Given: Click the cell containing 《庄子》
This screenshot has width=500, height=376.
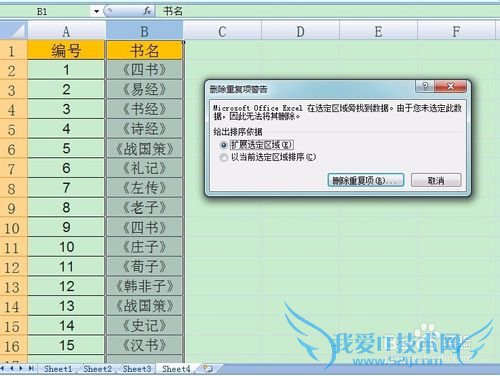Looking at the screenshot, I should click(x=144, y=247).
